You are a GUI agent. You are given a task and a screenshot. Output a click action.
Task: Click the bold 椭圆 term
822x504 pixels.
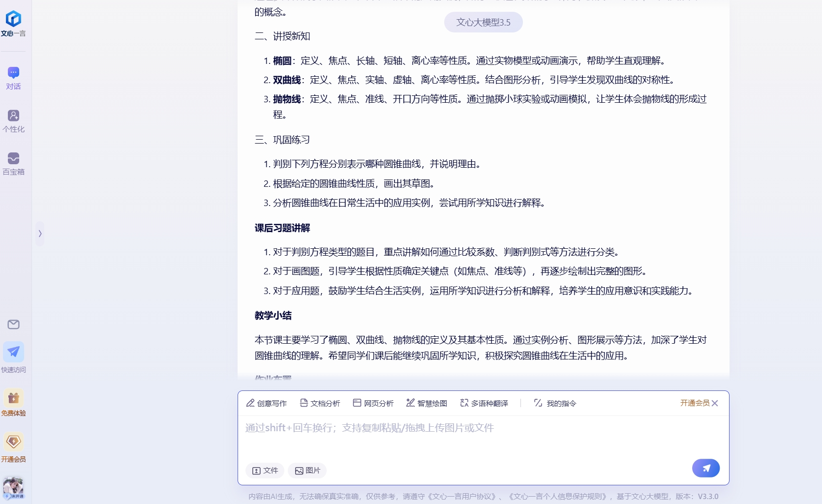click(x=282, y=61)
